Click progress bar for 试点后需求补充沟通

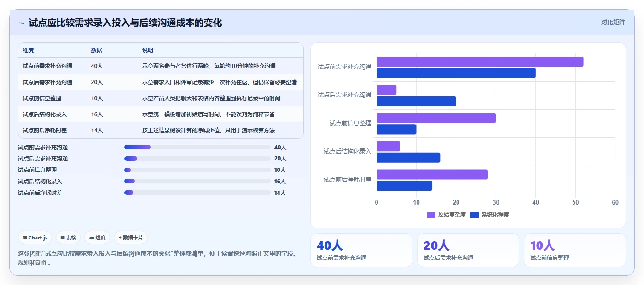point(197,159)
